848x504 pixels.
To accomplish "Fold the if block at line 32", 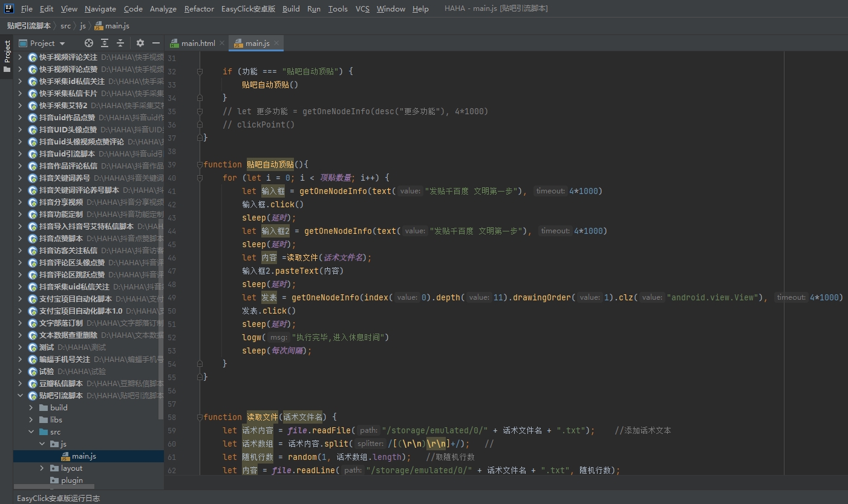I will (200, 71).
